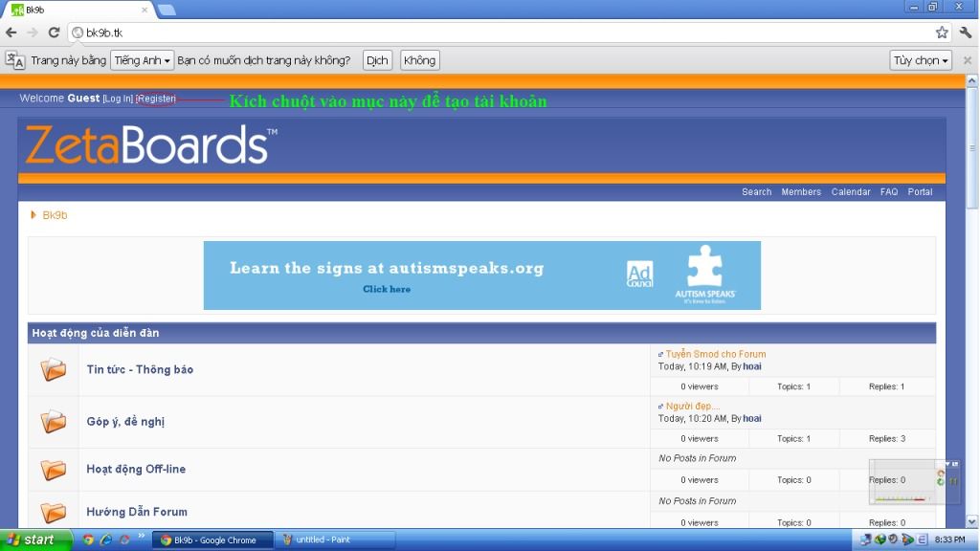Launch Internet Explorer from the quick launch bar

click(x=106, y=540)
